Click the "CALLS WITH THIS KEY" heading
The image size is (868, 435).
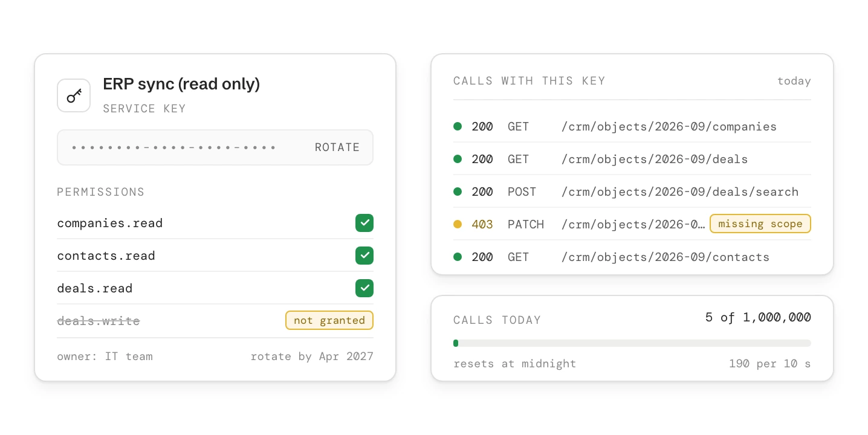530,81
